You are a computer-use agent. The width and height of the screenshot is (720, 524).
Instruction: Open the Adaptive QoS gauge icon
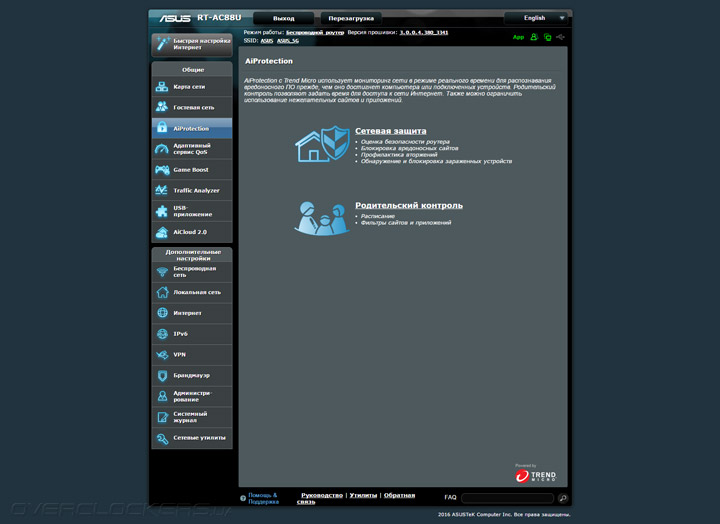[162, 149]
